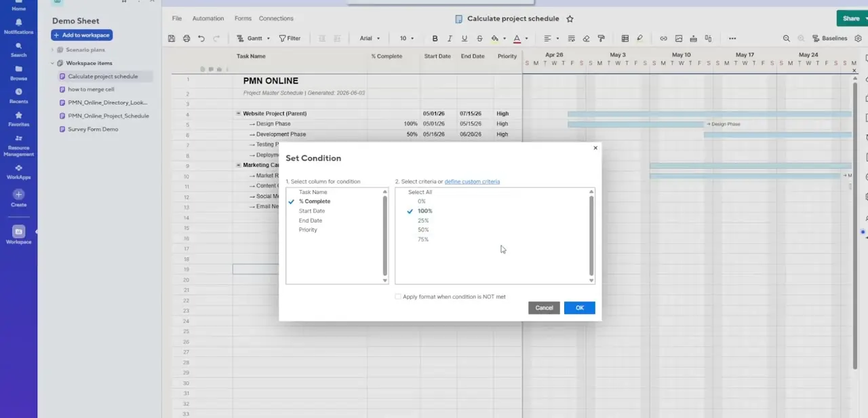The image size is (868, 418).
Task: Open the more options ellipsis
Action: click(x=732, y=39)
